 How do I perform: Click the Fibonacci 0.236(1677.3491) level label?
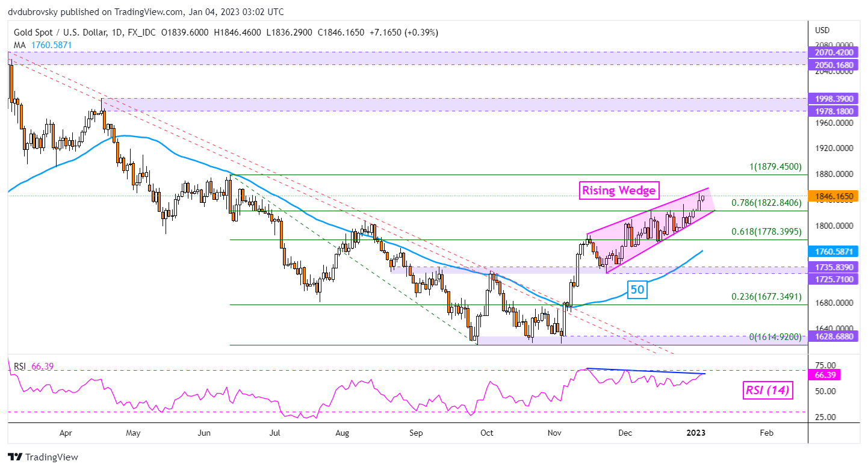click(766, 297)
